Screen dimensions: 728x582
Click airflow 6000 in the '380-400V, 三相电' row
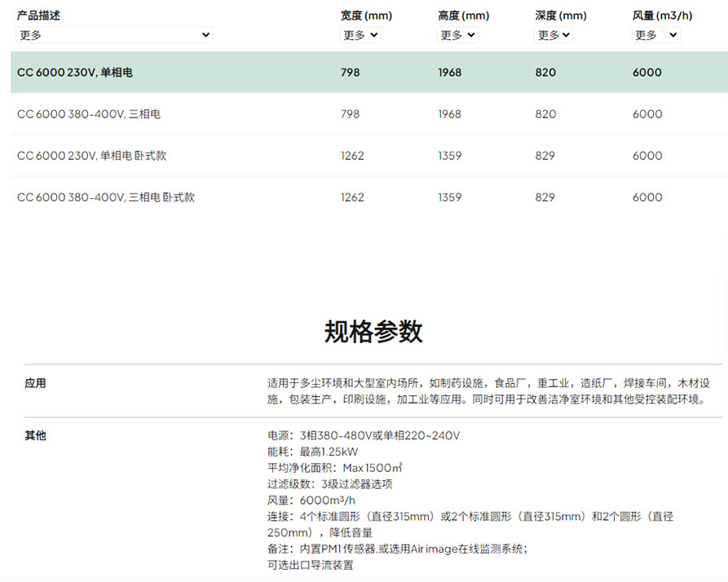[x=647, y=114]
